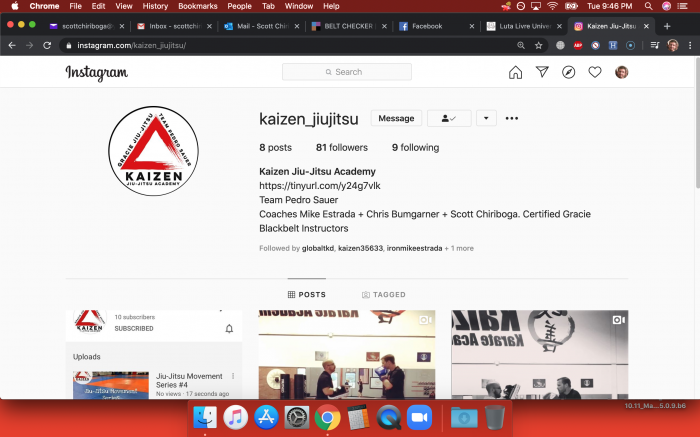Image resolution: width=700 pixels, height=437 pixels.
Task: Open the grayscale Karate Academy video post
Action: 540,354
